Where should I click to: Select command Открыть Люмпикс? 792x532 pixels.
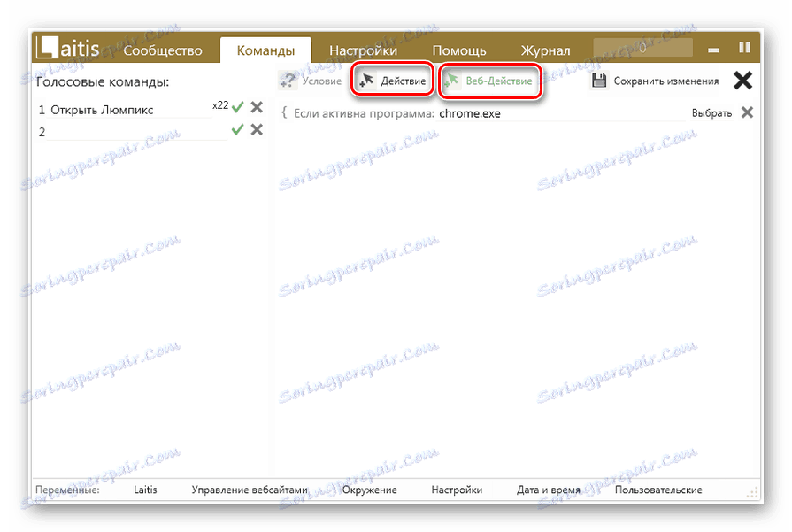(x=102, y=110)
